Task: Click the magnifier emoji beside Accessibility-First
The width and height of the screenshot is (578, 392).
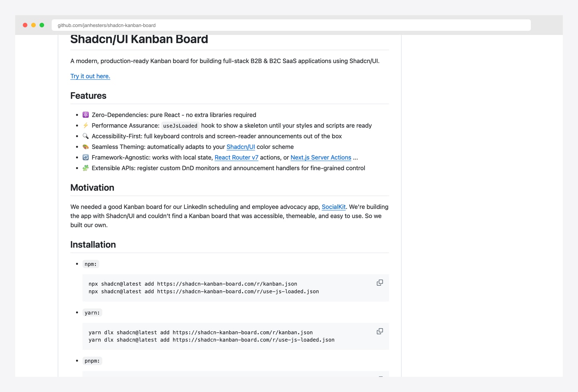Action: coord(86,136)
